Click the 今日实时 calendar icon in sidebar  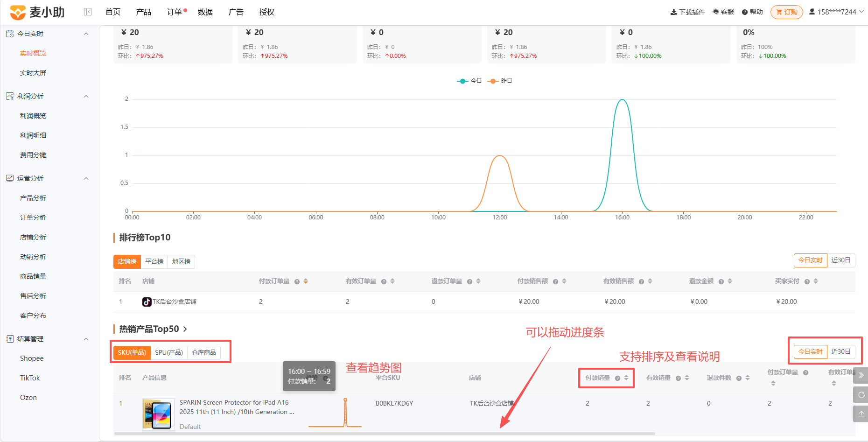tap(10, 34)
